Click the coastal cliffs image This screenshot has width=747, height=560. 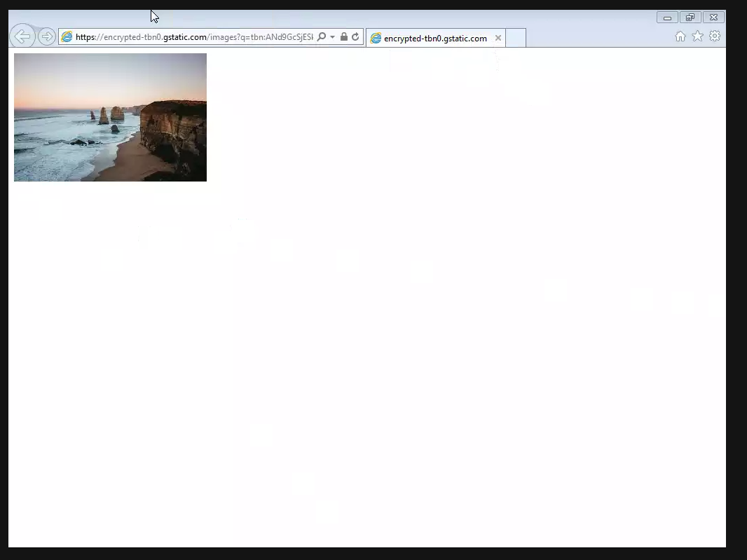tap(111, 117)
